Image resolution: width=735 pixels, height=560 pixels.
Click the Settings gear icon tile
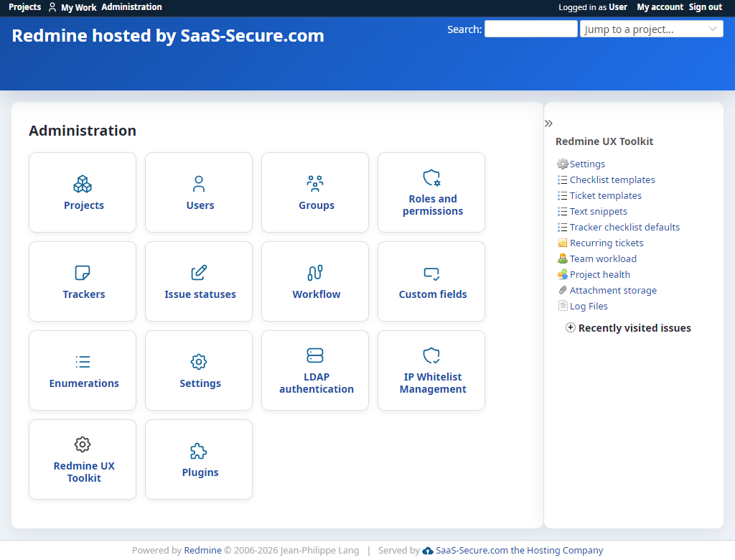199,362
